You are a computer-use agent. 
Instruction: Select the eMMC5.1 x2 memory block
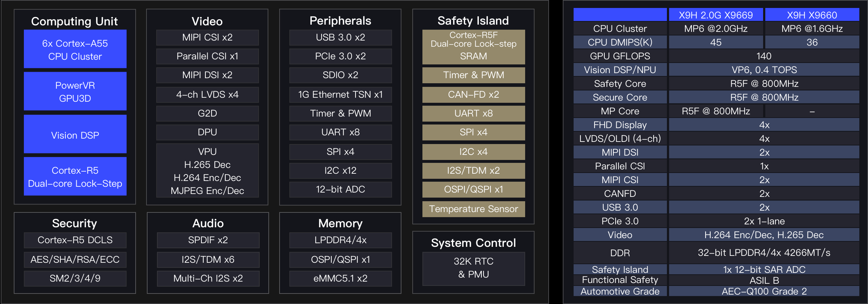click(340, 278)
